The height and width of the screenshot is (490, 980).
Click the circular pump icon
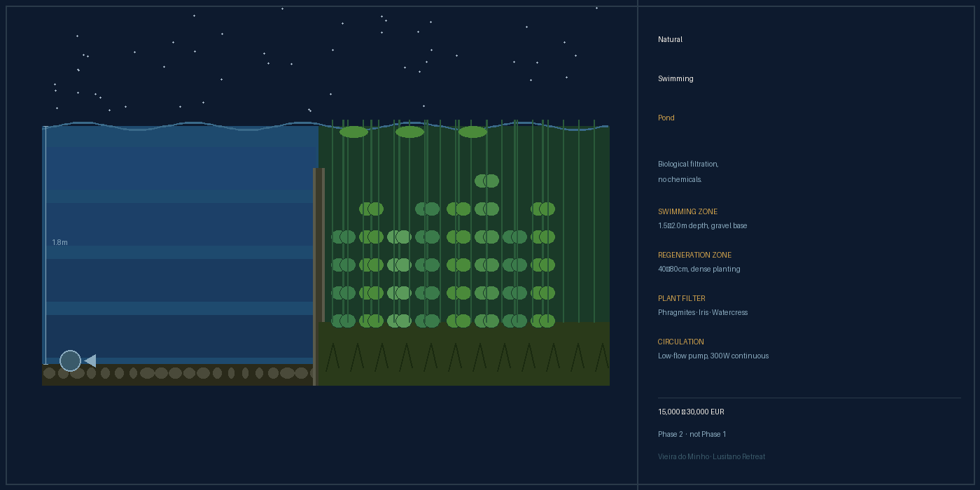(x=70, y=360)
